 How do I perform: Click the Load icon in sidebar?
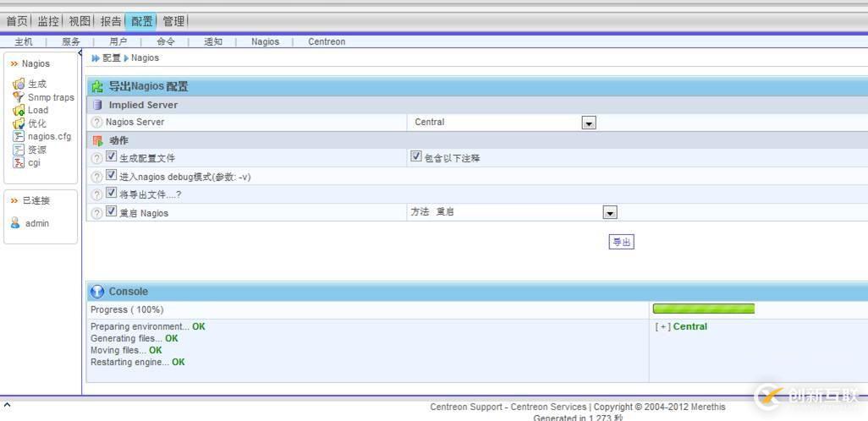(19, 110)
